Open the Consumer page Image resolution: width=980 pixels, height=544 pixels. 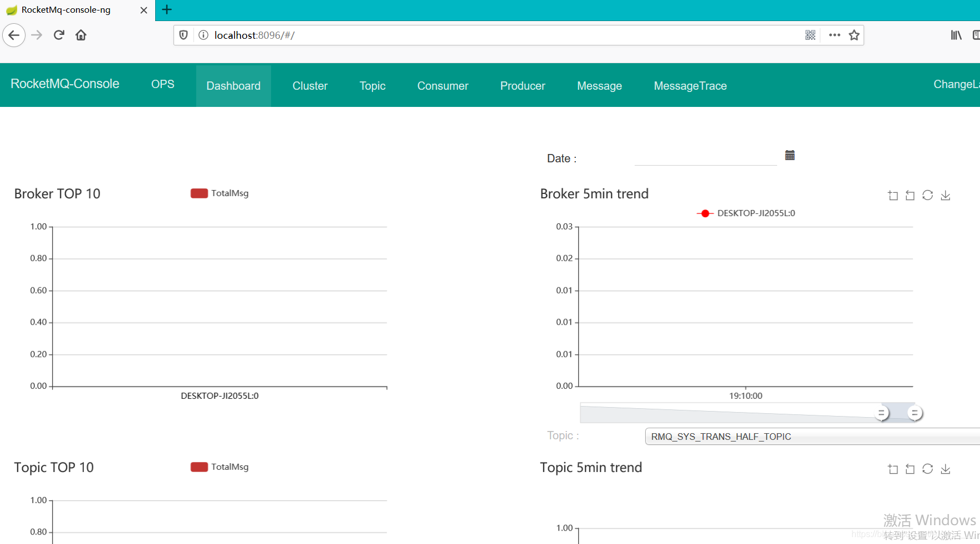coord(443,86)
